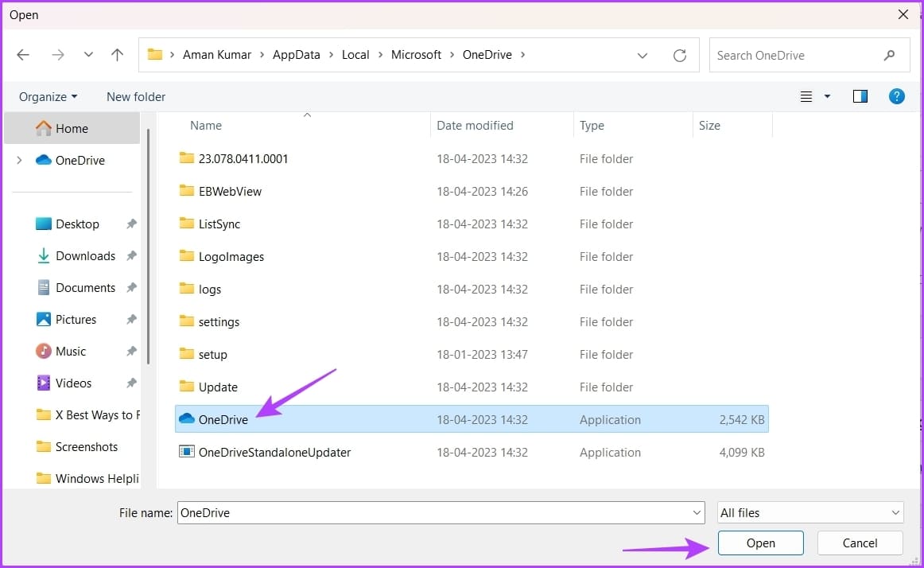Open Documents in quick access
924x568 pixels.
coord(85,288)
